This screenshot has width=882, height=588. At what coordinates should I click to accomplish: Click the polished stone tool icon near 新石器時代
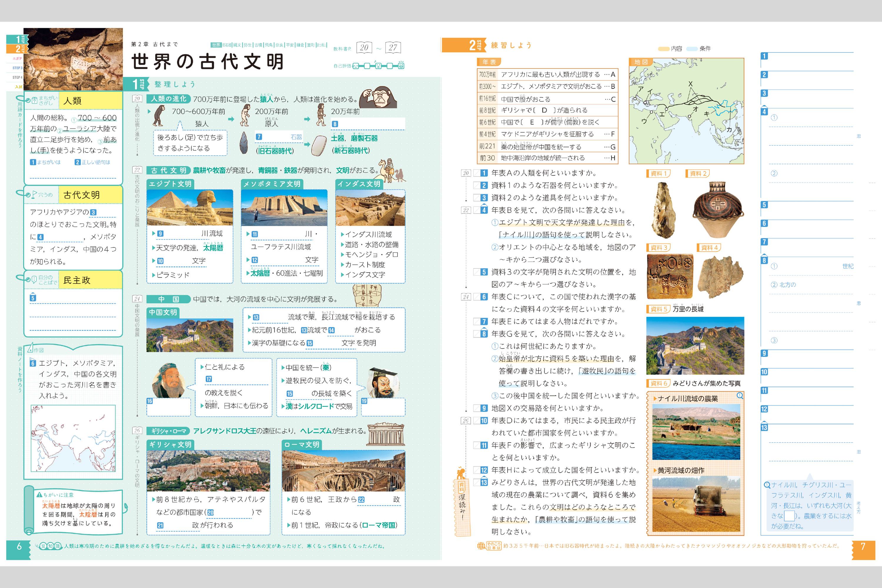[x=319, y=146]
